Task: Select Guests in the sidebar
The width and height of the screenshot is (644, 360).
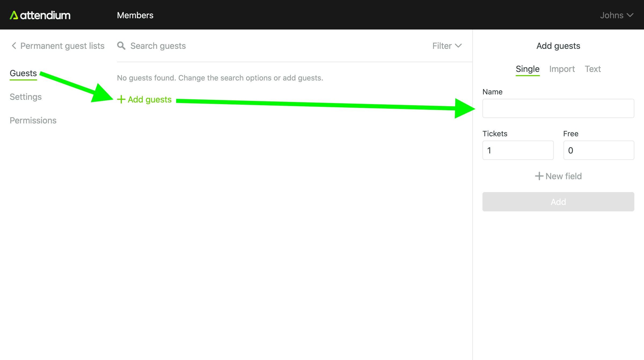Action: click(x=23, y=73)
